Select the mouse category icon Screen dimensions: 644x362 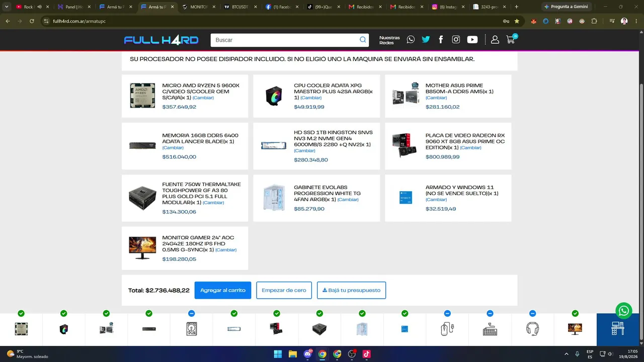coord(447,329)
